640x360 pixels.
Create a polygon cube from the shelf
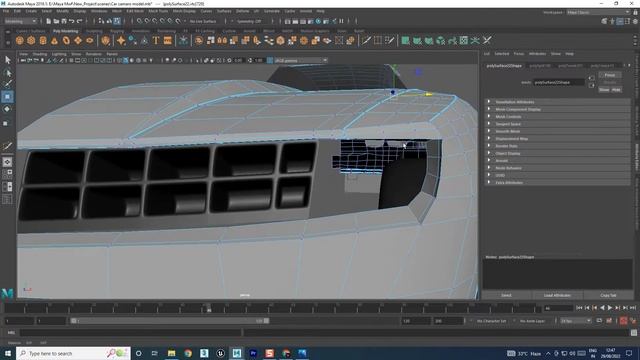pyautogui.click(x=31, y=40)
